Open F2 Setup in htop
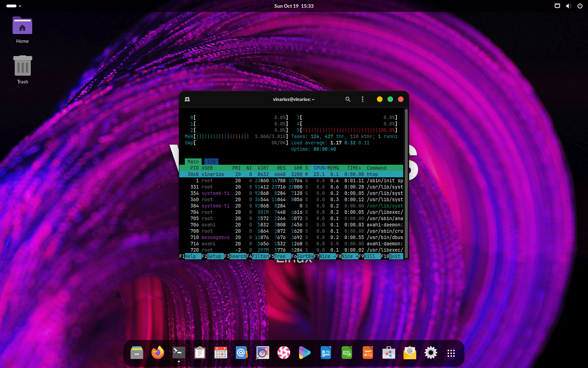The image size is (588, 368). [214, 256]
